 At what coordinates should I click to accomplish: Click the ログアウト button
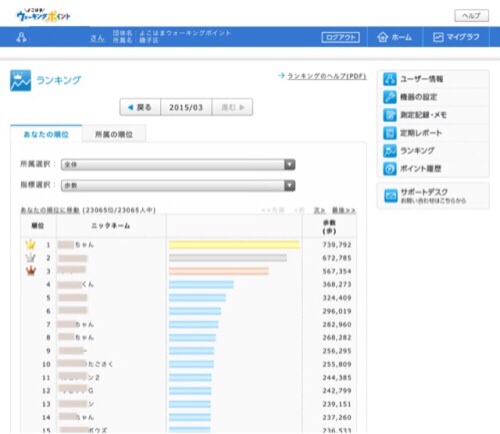[x=340, y=37]
